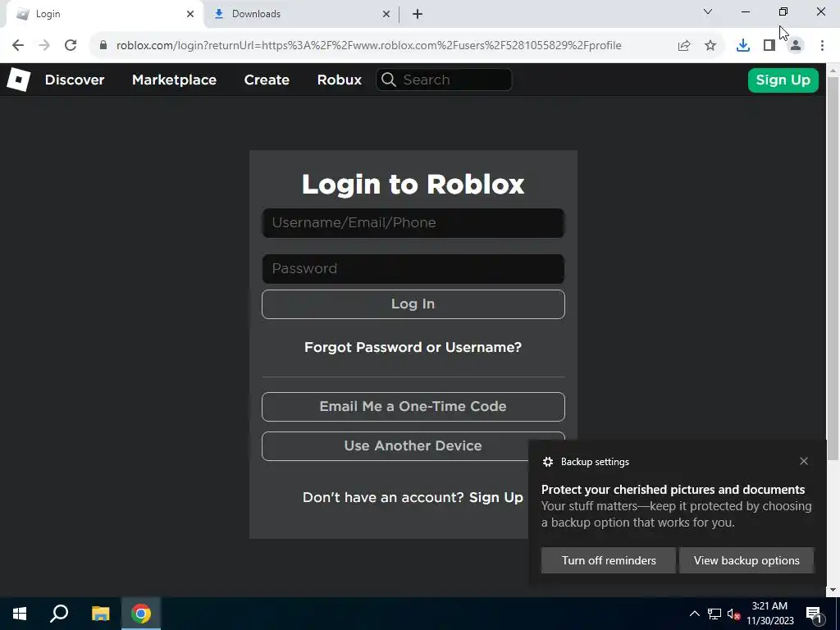Image resolution: width=840 pixels, height=630 pixels.
Task: Open a new tab with the plus icon
Action: (x=418, y=14)
